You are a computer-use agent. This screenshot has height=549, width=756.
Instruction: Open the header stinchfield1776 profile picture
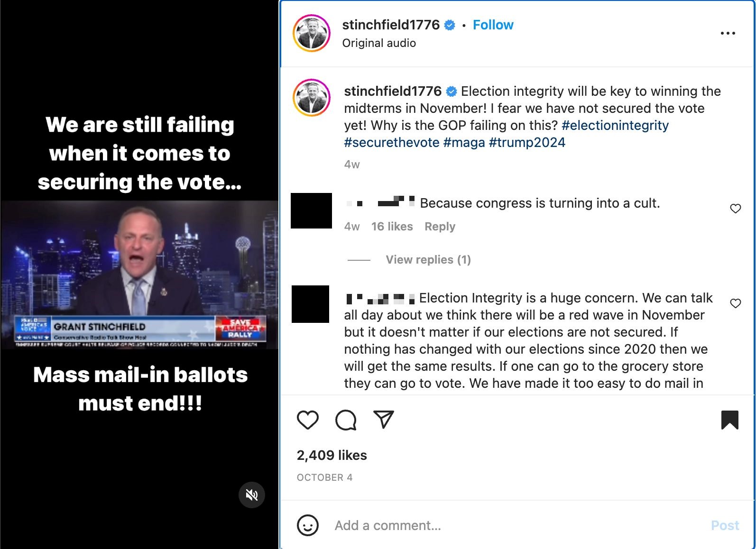point(312,33)
